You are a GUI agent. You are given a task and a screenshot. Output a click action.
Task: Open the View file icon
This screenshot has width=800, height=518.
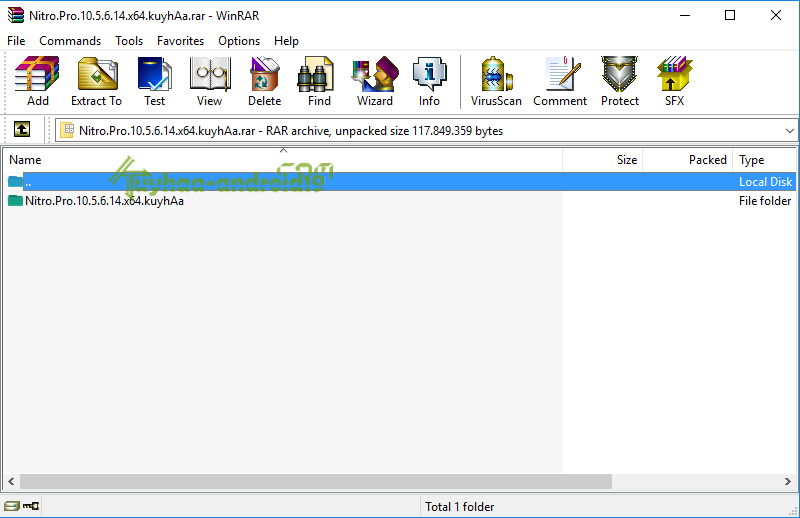tap(209, 80)
